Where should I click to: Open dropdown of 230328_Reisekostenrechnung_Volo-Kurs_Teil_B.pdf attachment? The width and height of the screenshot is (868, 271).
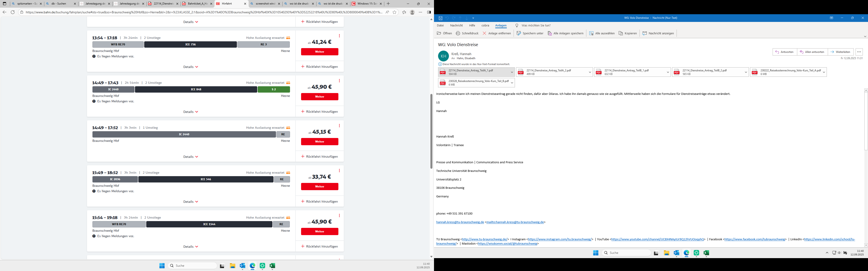pos(512,83)
